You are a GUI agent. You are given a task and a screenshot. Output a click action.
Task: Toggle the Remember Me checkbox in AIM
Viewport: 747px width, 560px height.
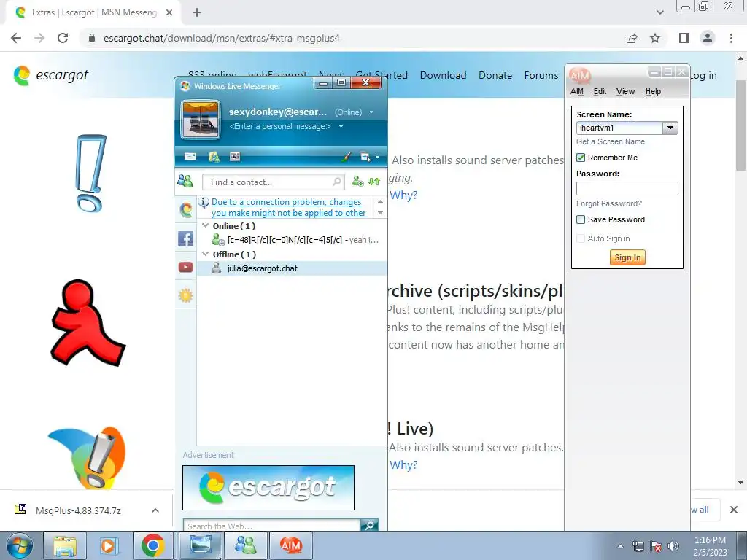581,157
